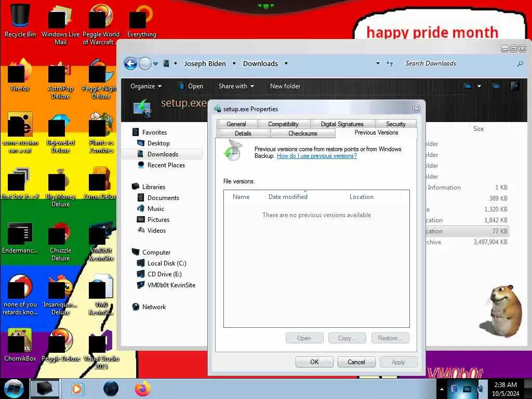Switch to the Security tab

click(x=395, y=124)
